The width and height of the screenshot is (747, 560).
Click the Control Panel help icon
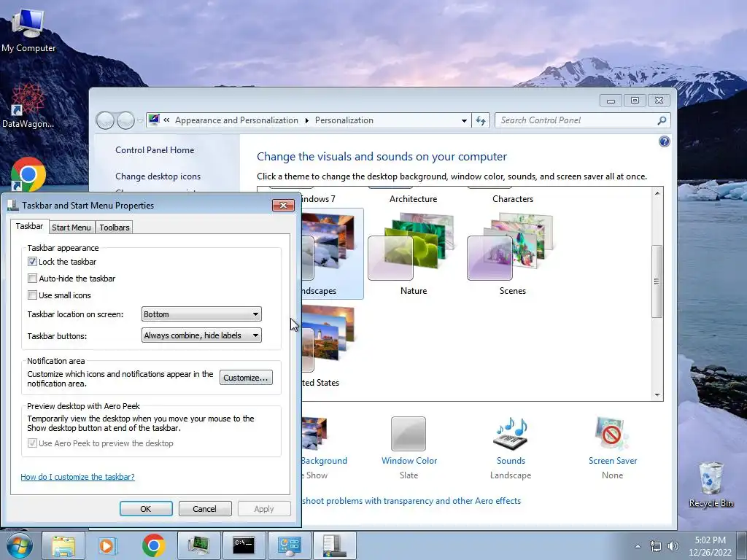pyautogui.click(x=664, y=141)
